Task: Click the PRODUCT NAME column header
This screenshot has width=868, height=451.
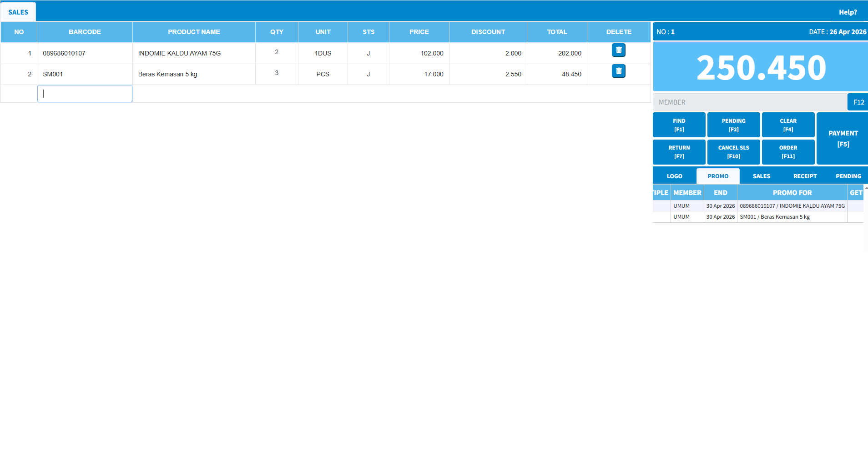Action: [x=194, y=32]
